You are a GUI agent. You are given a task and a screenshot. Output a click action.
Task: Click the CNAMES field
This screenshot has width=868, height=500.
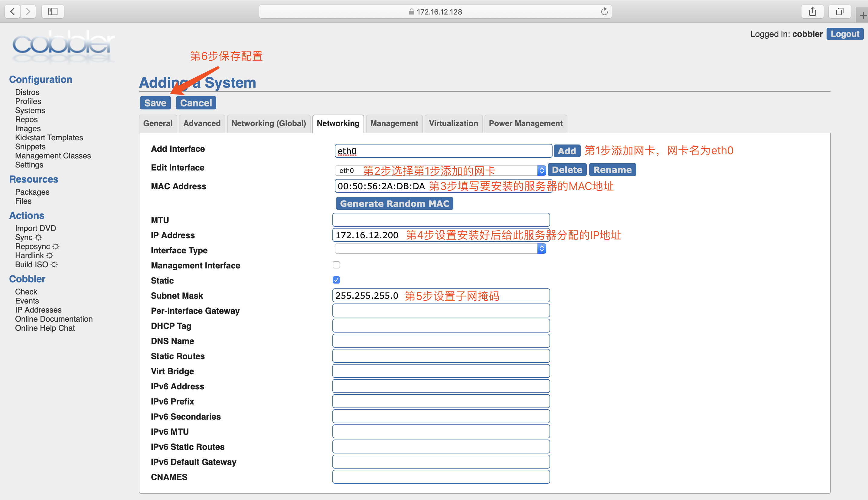pyautogui.click(x=441, y=477)
